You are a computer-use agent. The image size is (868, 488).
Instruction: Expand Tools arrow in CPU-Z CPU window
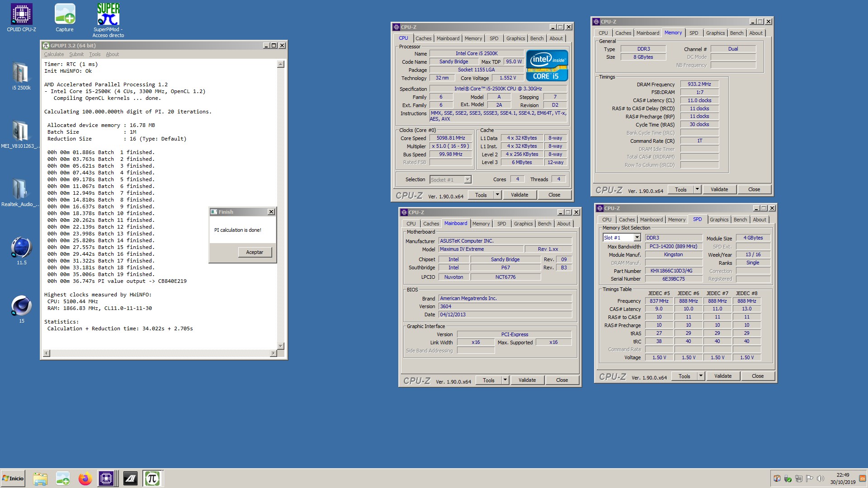497,195
